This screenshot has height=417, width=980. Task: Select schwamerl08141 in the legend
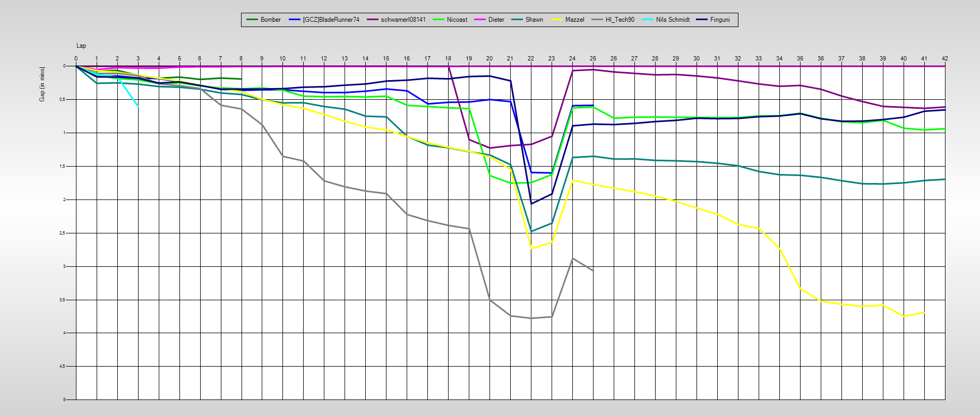point(403,20)
